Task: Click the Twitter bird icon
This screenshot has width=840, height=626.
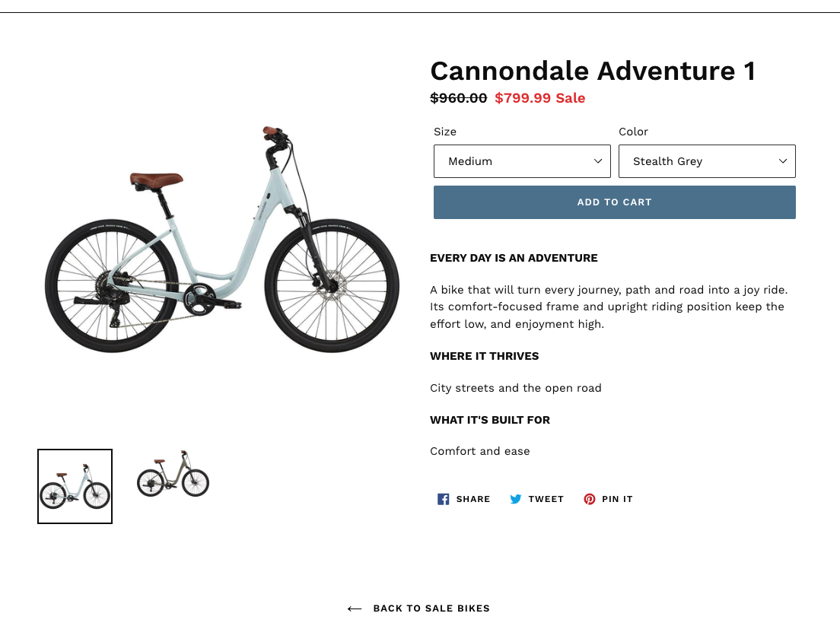Action: point(516,499)
